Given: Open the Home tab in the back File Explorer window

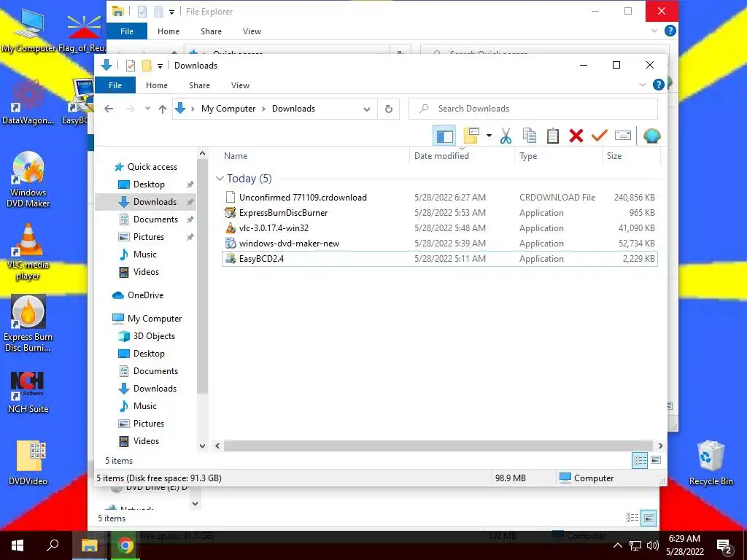Looking at the screenshot, I should point(169,31).
